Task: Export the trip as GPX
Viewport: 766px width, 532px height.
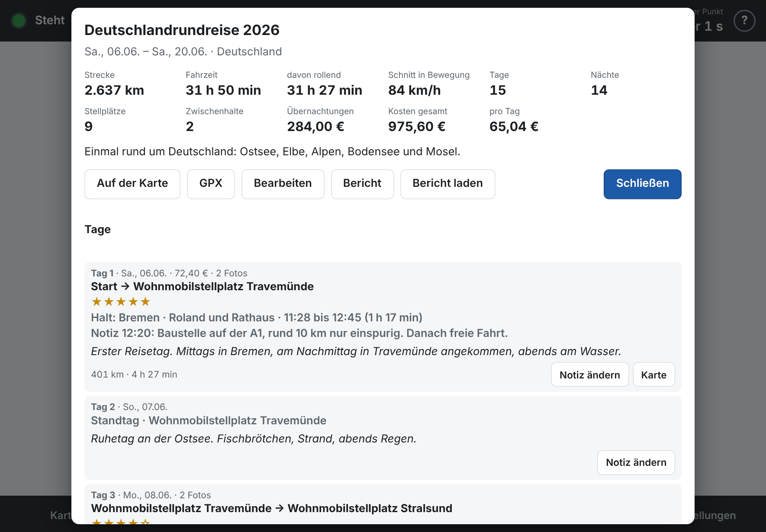Action: coord(211,184)
